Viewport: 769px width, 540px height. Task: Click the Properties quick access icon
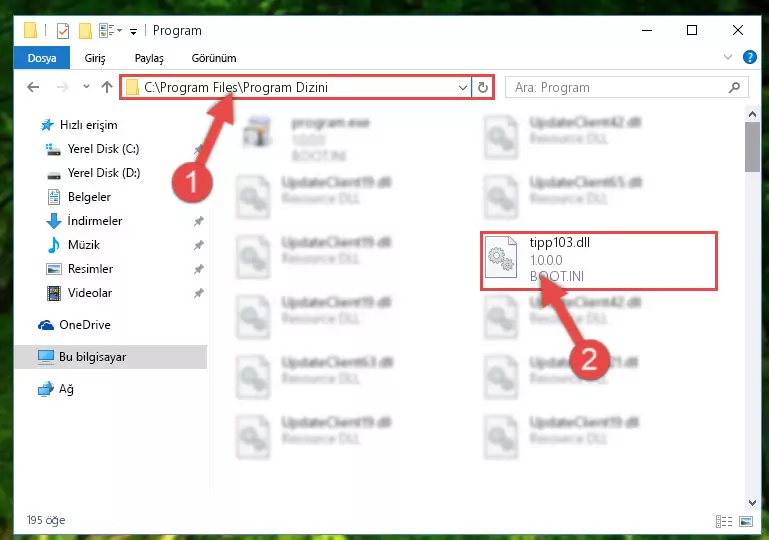coord(63,31)
